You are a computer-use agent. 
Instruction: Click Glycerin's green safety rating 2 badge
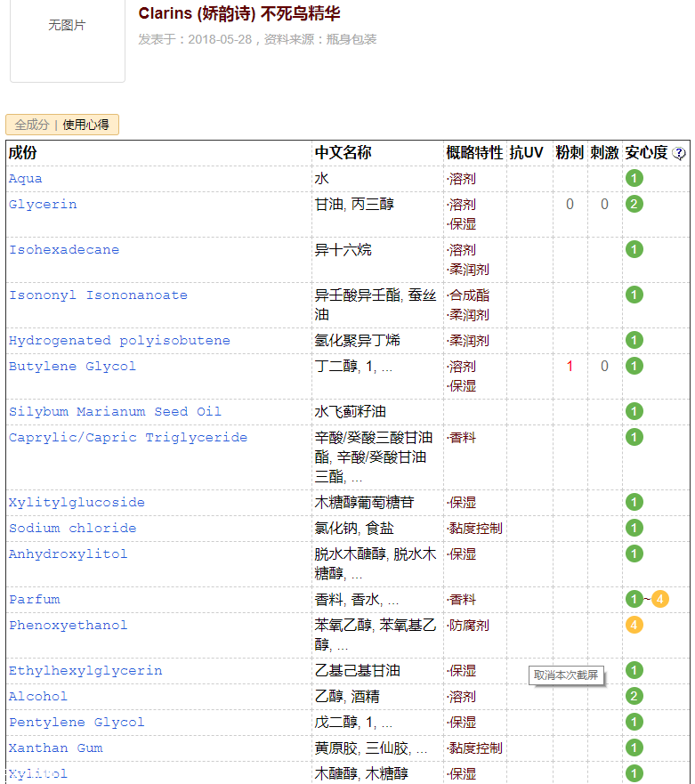click(x=634, y=205)
